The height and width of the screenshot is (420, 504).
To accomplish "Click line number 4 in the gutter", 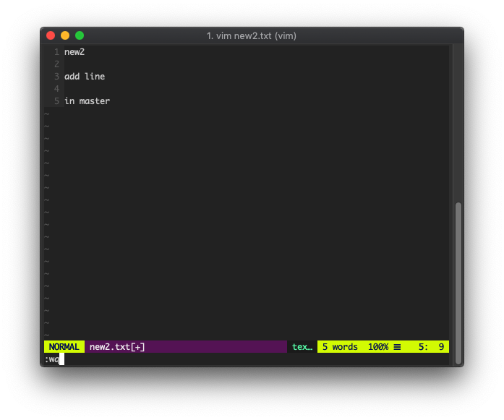I will click(x=56, y=89).
